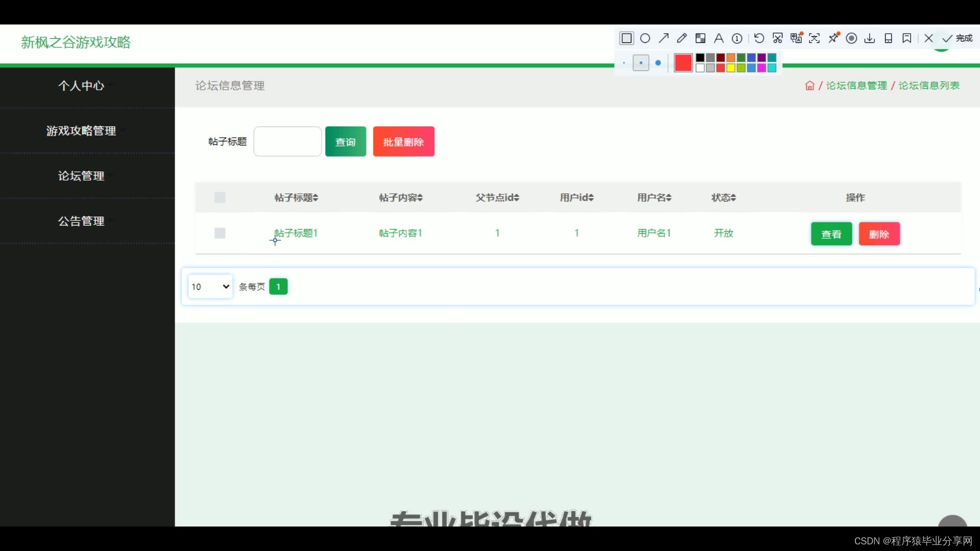Open 游戏攻略管理 sidebar menu

coord(81,131)
